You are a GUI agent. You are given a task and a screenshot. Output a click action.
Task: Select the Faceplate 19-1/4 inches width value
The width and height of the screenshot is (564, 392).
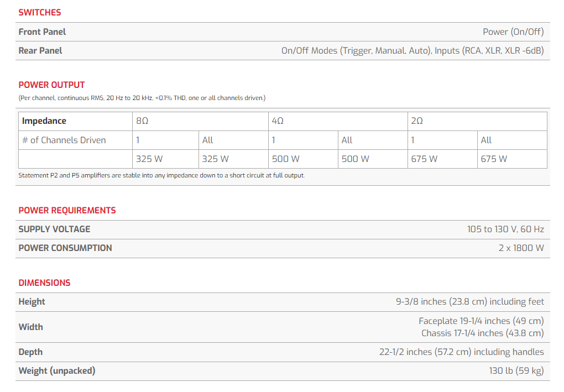[481, 321]
